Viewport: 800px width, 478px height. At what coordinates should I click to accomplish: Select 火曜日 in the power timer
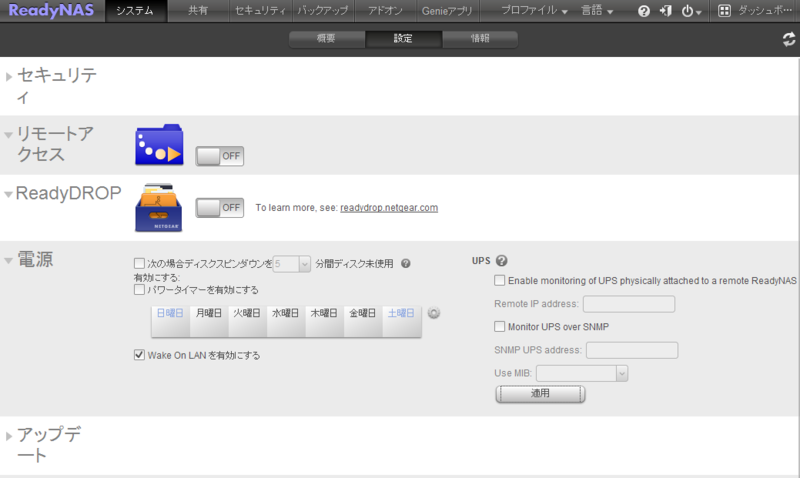point(247,321)
